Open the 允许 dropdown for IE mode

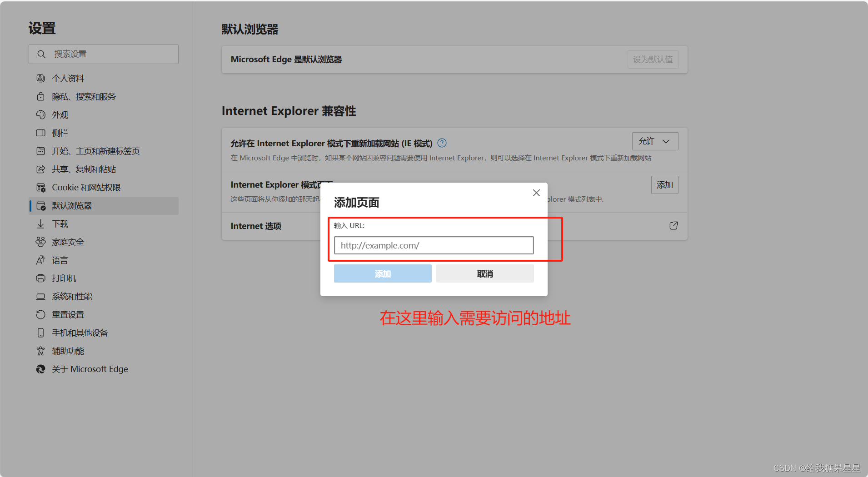[x=655, y=141]
